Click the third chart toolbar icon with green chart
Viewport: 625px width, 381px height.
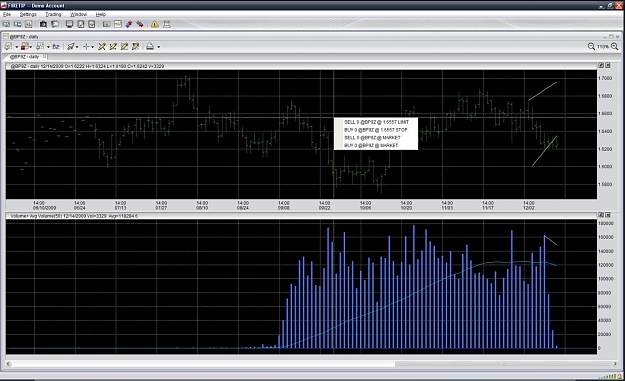coord(40,47)
